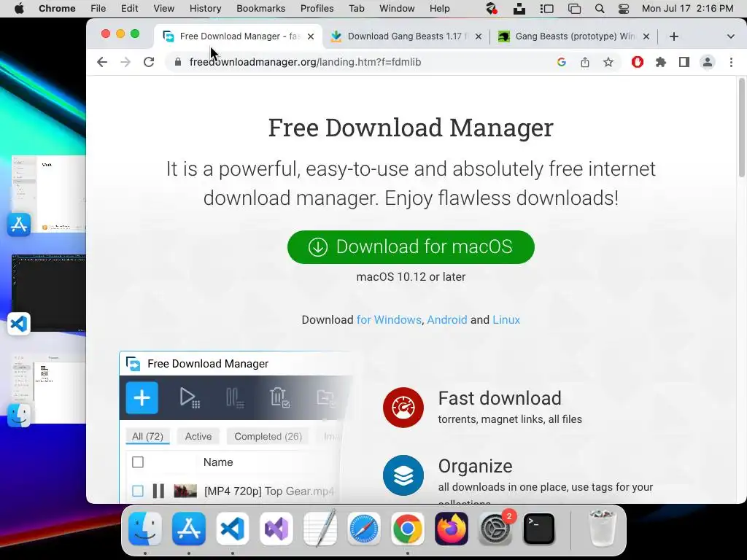Open the Trash in the Dock
Image resolution: width=747 pixels, height=560 pixels.
[602, 529]
